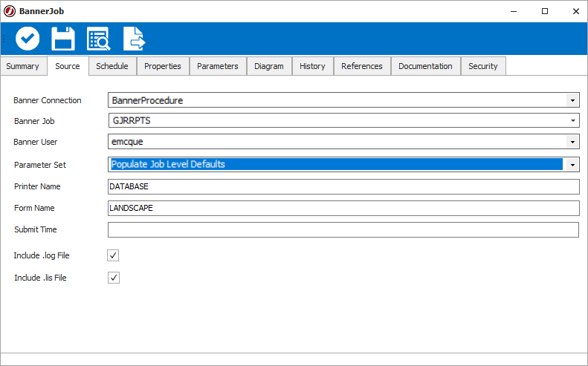Click the highlighted Populate Job Level Defaults text

(x=169, y=164)
